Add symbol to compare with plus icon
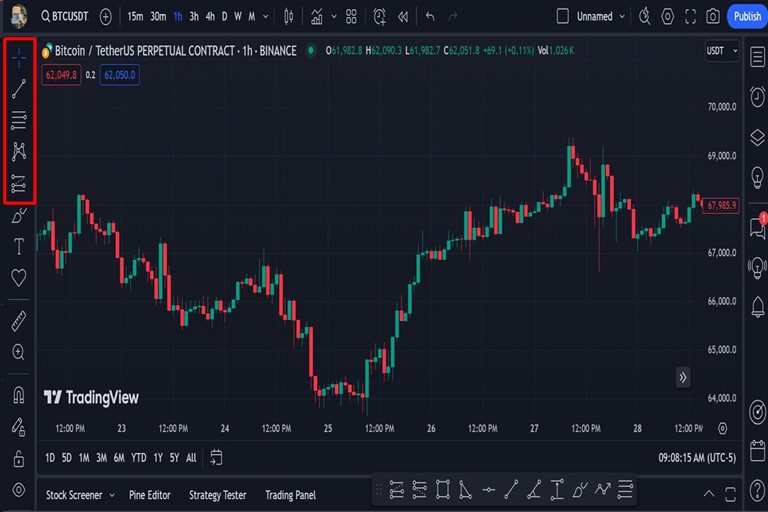The height and width of the screenshot is (512, 768). tap(106, 17)
